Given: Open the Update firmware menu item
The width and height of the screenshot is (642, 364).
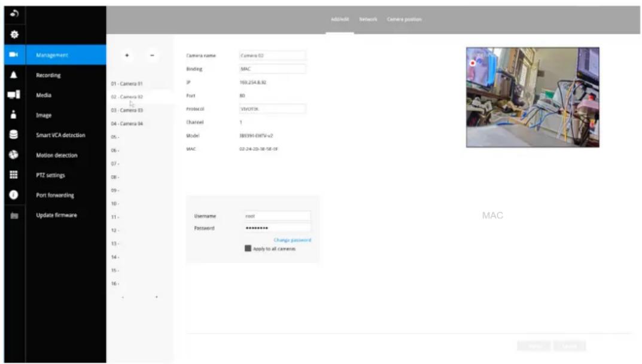Looking at the screenshot, I should pyautogui.click(x=66, y=215).
